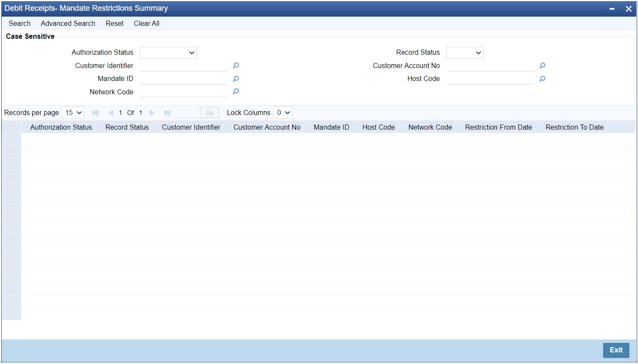Click Clear All in the toolbar
Image resolution: width=638 pixels, height=364 pixels.
click(x=147, y=23)
